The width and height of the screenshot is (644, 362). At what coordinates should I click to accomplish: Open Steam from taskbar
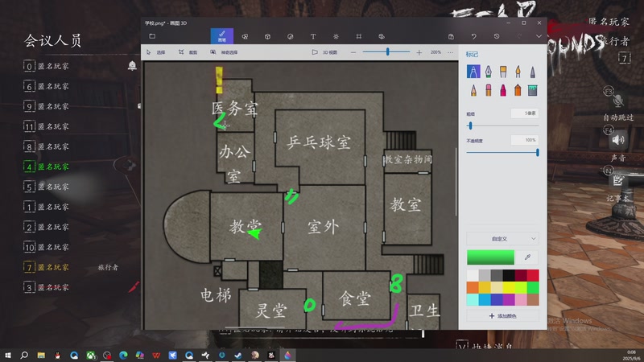238,355
